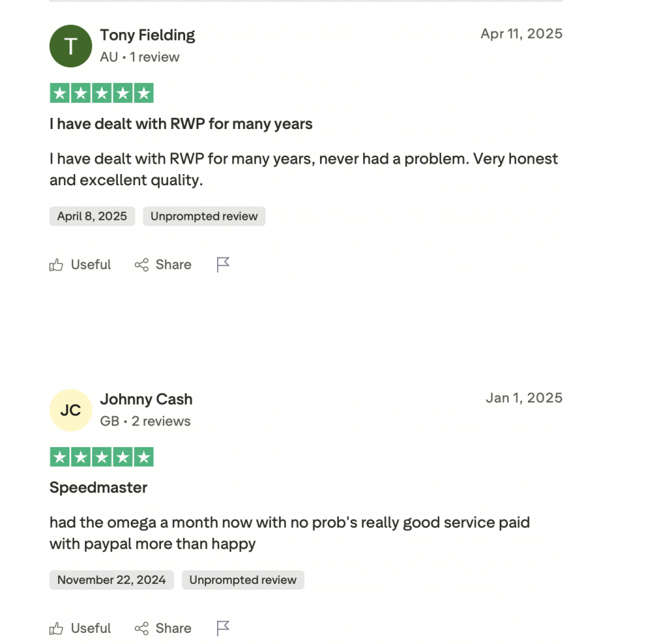Flag Tony Fielding's review
The width and height of the screenshot is (670, 644).
[223, 264]
